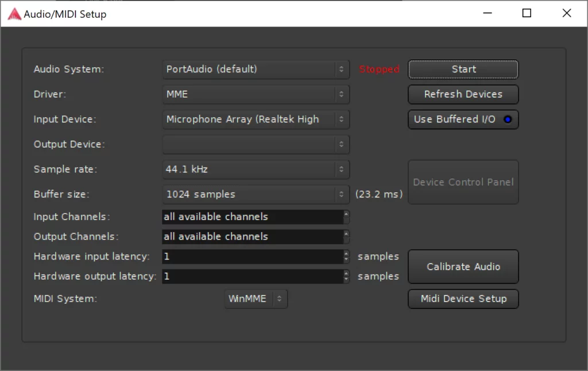Image resolution: width=588 pixels, height=371 pixels.
Task: Click the Refresh Devices button
Action: 463,94
